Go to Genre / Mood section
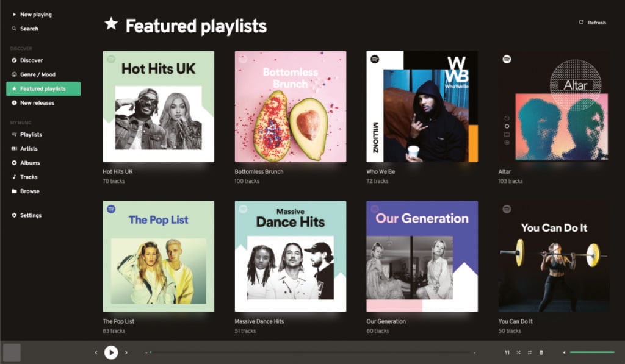The image size is (625, 364). point(37,74)
